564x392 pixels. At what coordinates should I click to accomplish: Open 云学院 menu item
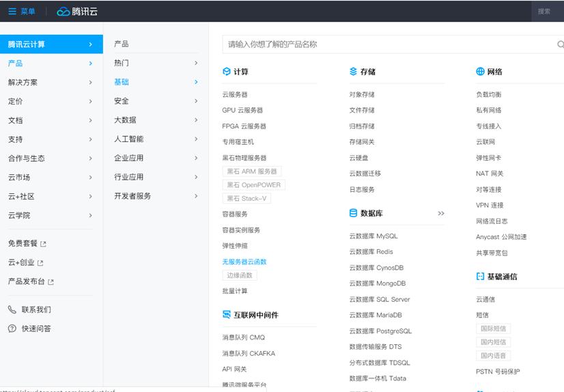click(50, 216)
